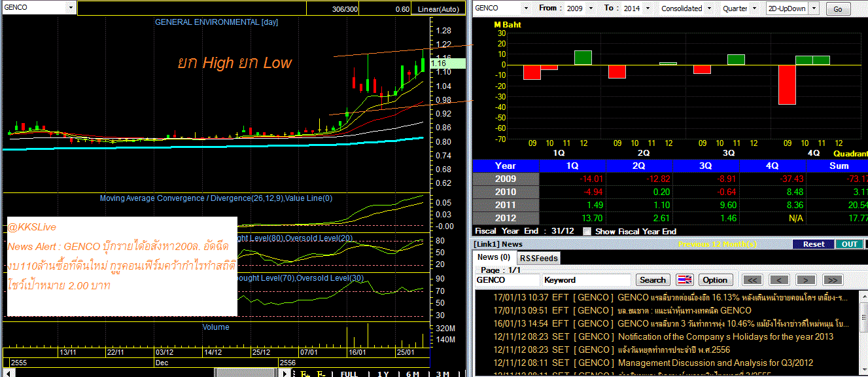Click the 4Q column header in table
The image size is (868, 377).
click(x=773, y=166)
